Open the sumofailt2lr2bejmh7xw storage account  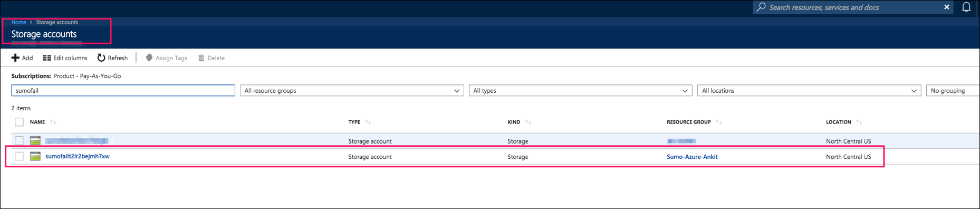coord(78,156)
